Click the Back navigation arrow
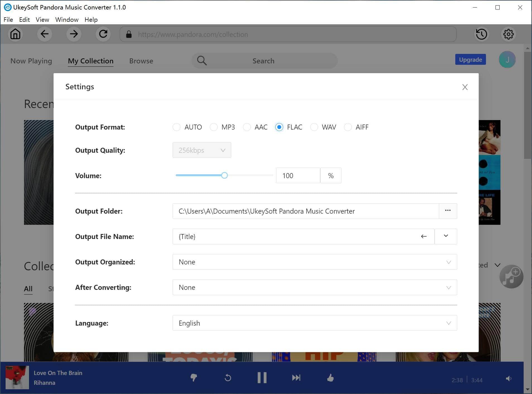532x394 pixels. pos(45,34)
